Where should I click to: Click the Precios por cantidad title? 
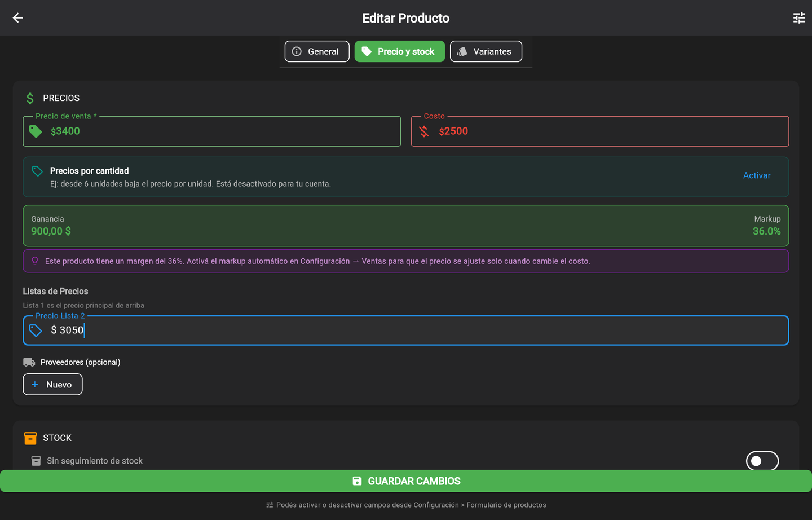[x=89, y=171]
